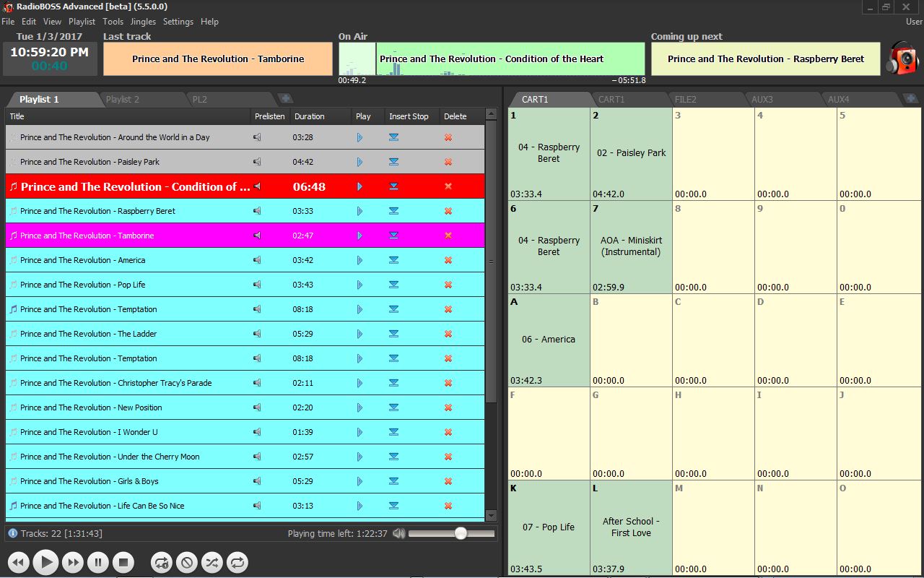
Task: Delete The Ladder track
Action: pyautogui.click(x=448, y=334)
